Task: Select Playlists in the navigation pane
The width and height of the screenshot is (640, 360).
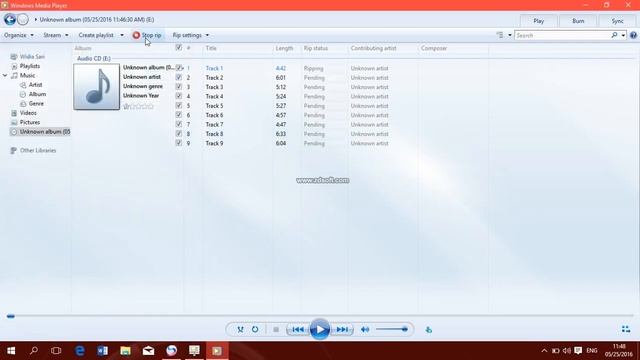Action: [30, 66]
